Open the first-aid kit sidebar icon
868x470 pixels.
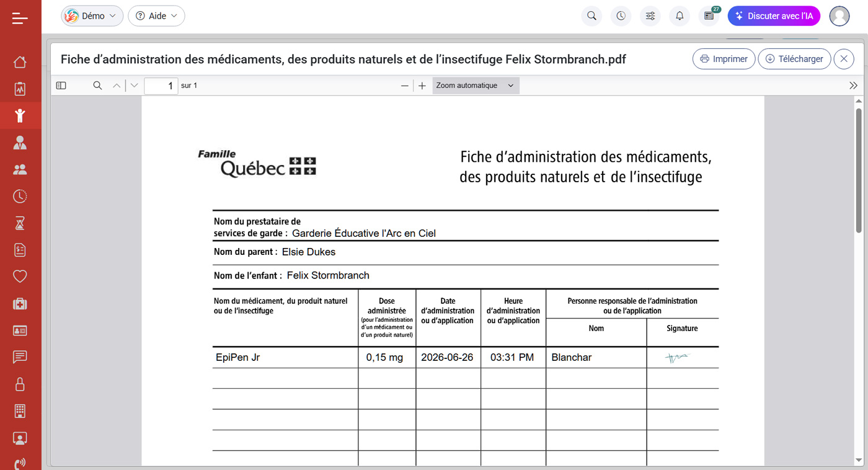pos(20,303)
